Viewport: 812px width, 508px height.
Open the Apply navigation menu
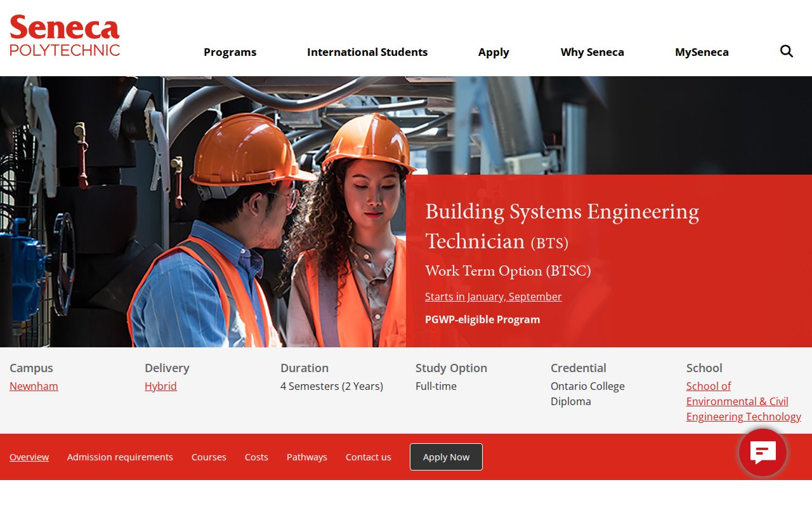pos(494,52)
